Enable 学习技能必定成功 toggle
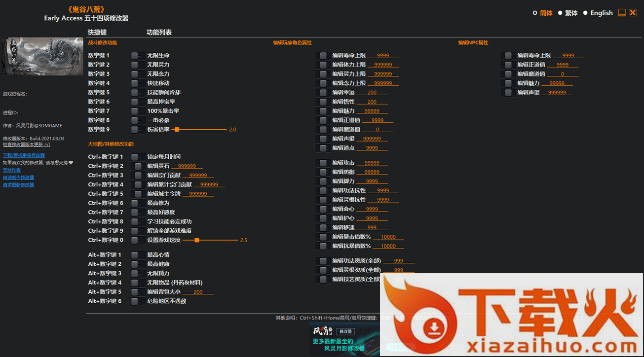This screenshot has width=644, height=357. pyautogui.click(x=138, y=222)
